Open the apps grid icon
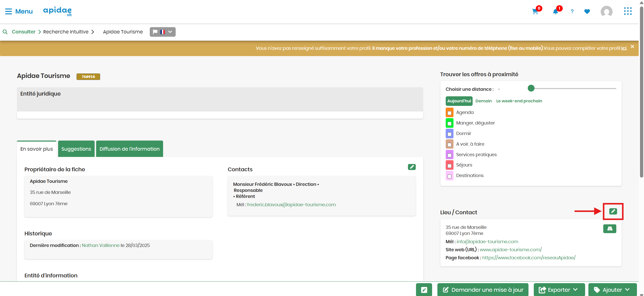644x296 pixels. tap(628, 11)
